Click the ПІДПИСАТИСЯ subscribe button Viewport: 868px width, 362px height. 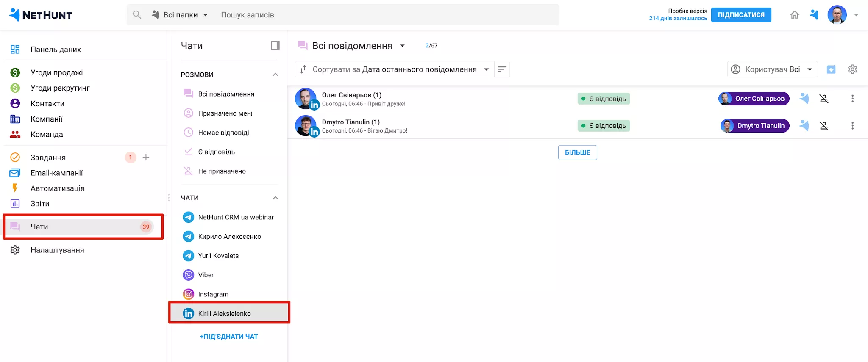(741, 15)
